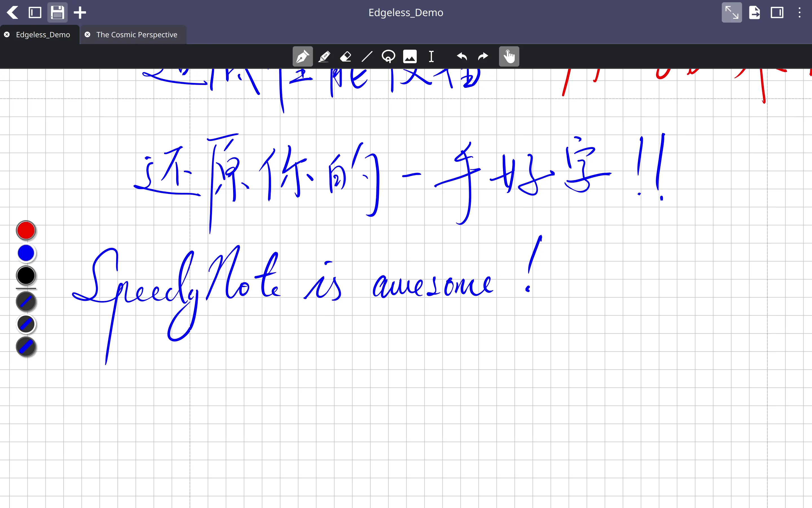Select the Text cursor tool
This screenshot has width=812, height=508.
tap(431, 56)
